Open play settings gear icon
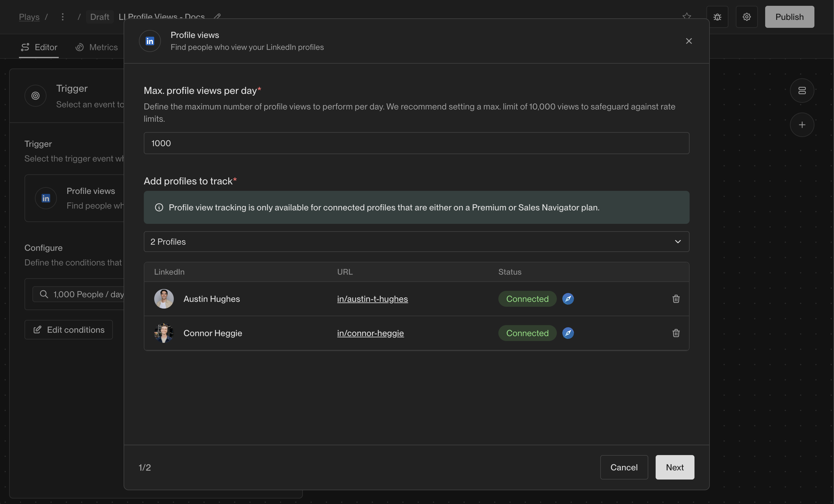Viewport: 834px width, 504px height. click(x=746, y=17)
